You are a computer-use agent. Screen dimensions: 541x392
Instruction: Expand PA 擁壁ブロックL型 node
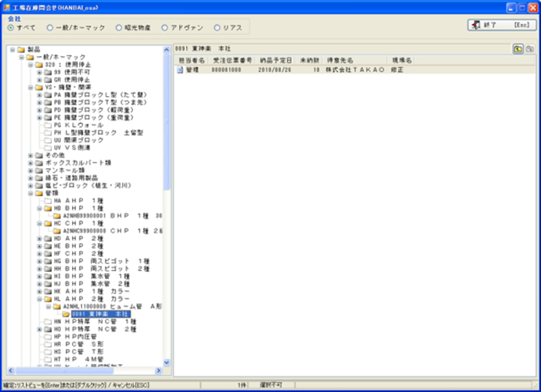[39, 94]
